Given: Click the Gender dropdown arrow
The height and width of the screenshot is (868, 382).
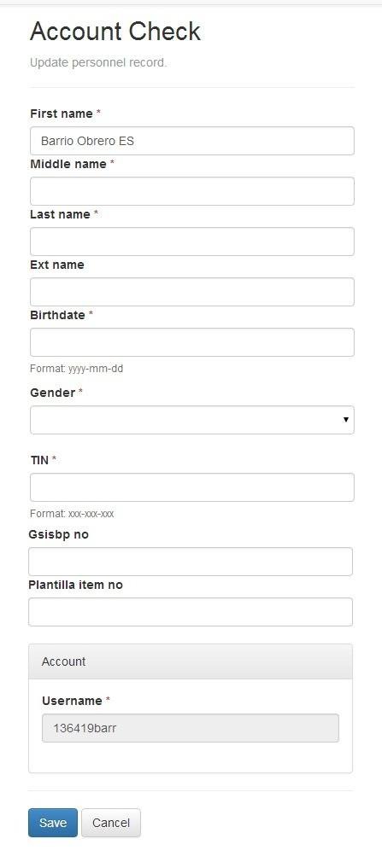Looking at the screenshot, I should pos(345,420).
